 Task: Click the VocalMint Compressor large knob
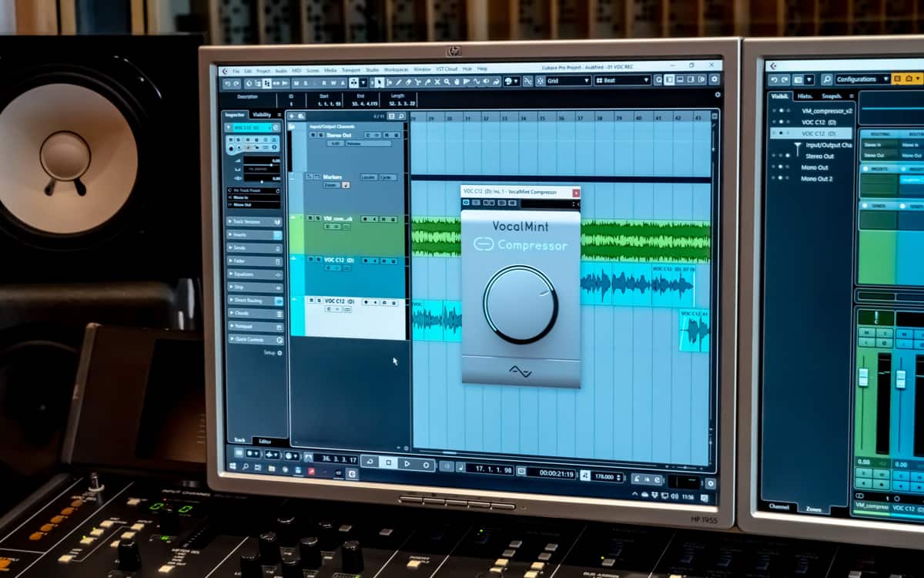[521, 304]
